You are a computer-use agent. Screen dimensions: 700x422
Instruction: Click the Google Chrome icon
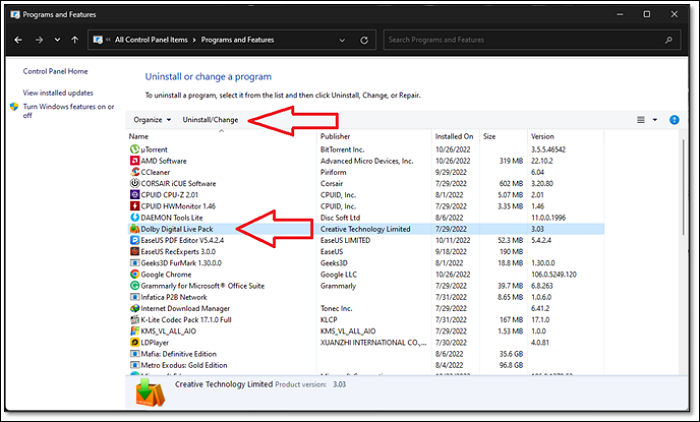click(x=134, y=274)
